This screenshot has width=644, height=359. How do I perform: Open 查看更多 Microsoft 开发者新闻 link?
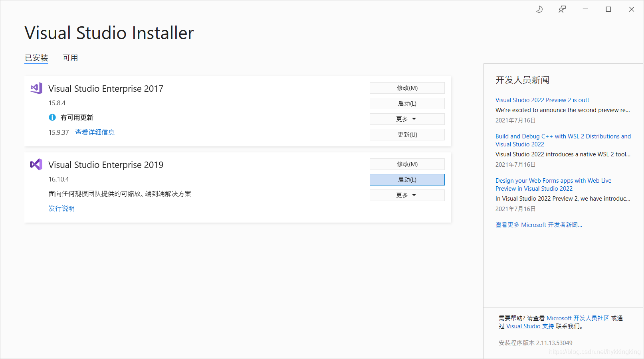click(x=539, y=225)
